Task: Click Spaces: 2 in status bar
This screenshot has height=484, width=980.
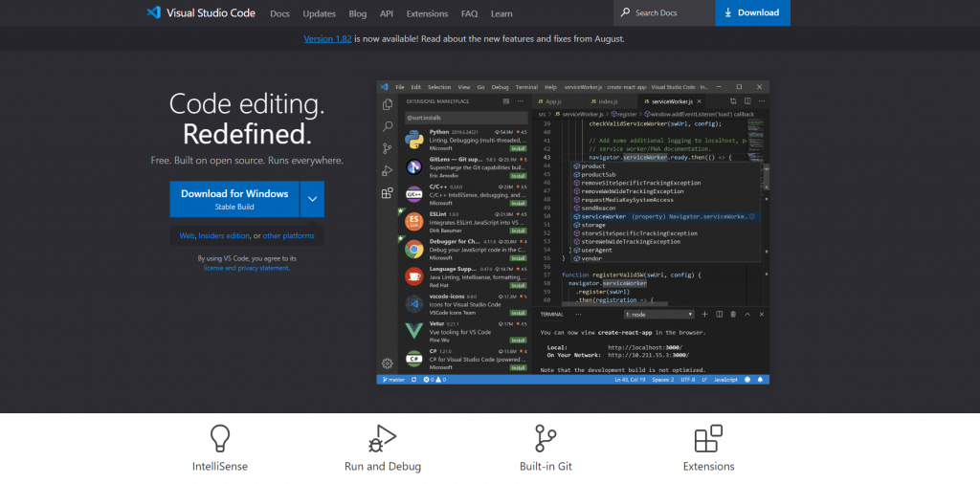Action: point(662,380)
